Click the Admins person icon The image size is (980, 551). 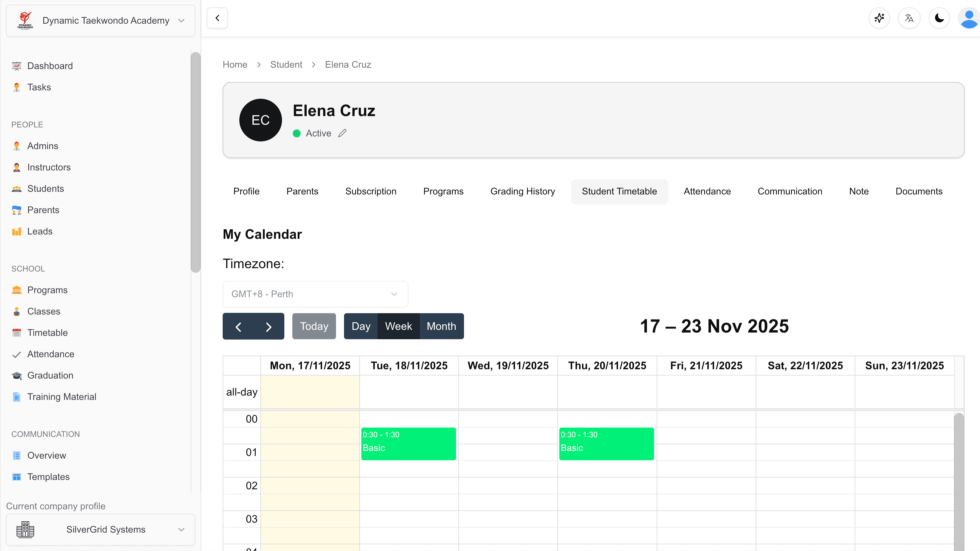click(16, 146)
